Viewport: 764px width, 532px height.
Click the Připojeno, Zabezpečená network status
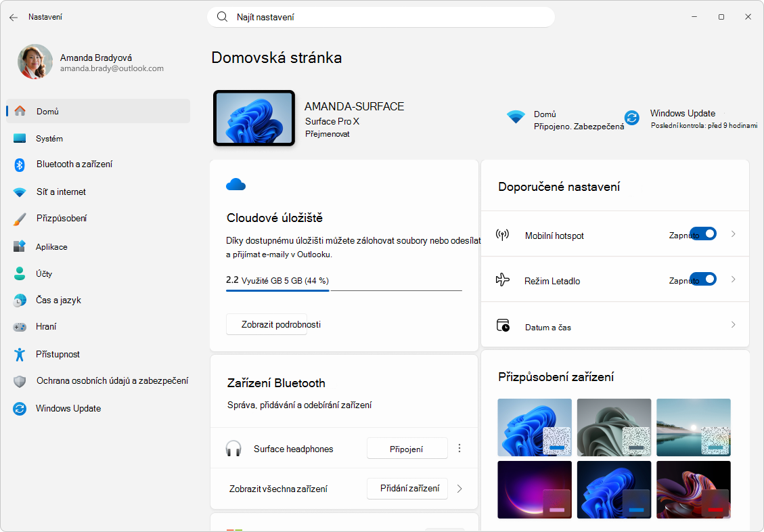coord(579,127)
